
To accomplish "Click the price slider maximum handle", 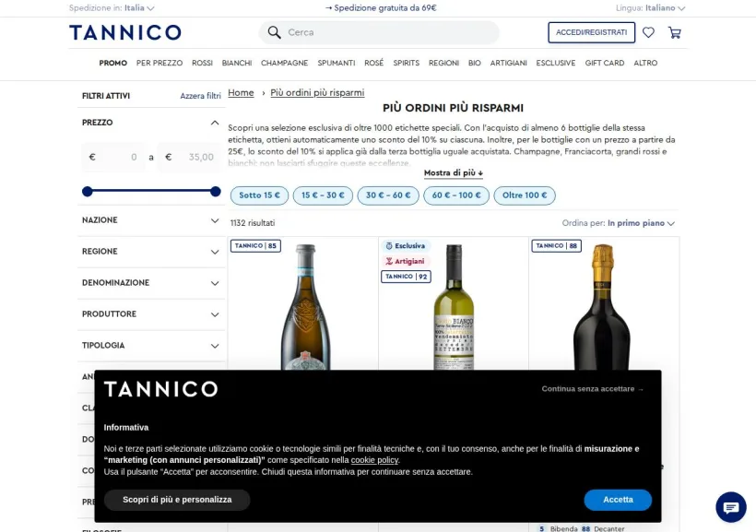I will [x=216, y=192].
